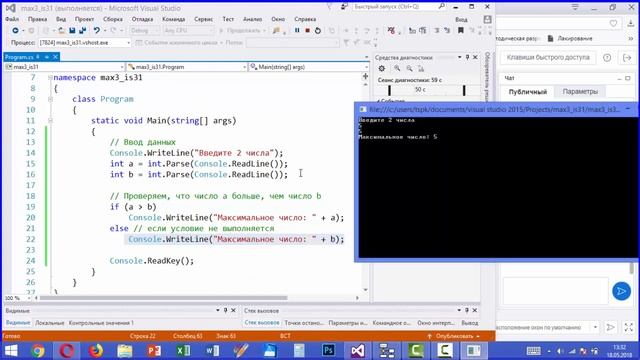Open the Правка menu
The height and width of the screenshot is (360, 640).
pos(38,19)
